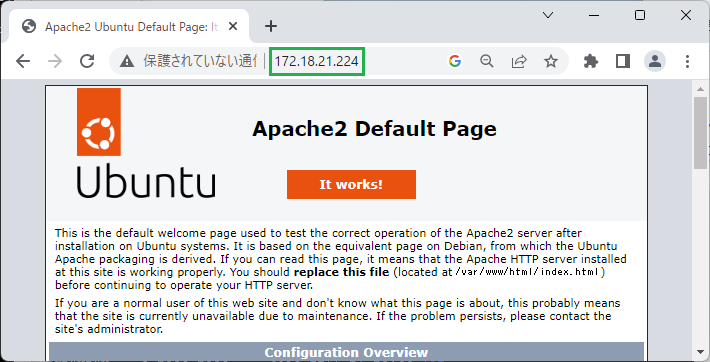Close the Chrome window
Image resolution: width=710 pixels, height=362 pixels.
pos(686,15)
